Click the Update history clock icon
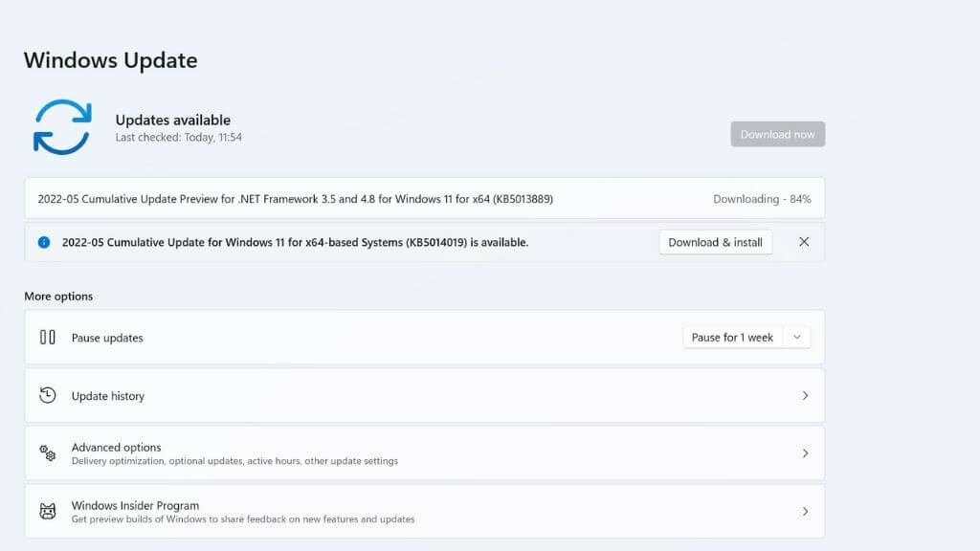Viewport: 980px width, 551px height. 48,395
